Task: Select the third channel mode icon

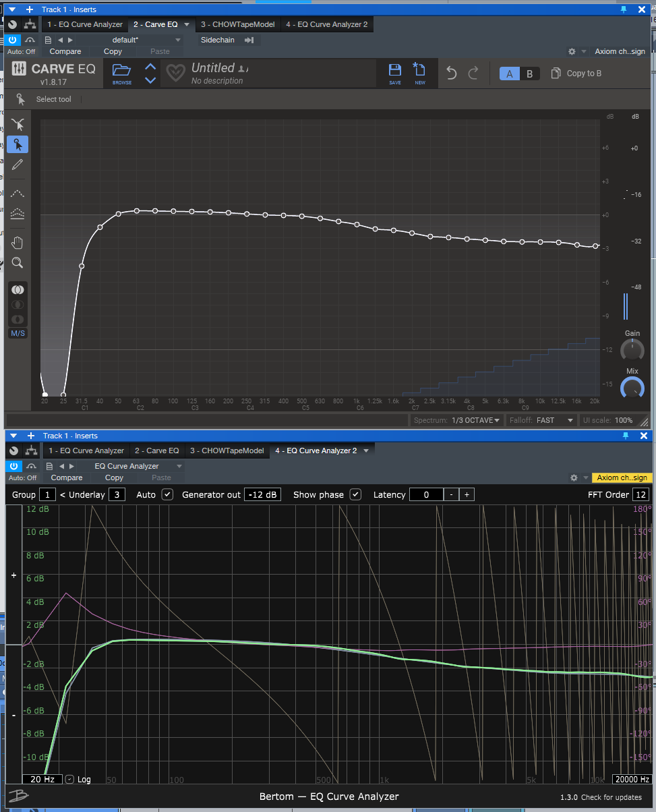Action: coord(18,319)
